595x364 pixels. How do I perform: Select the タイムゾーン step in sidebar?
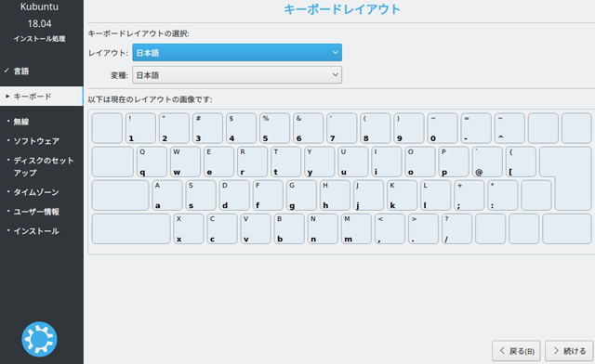(x=36, y=192)
